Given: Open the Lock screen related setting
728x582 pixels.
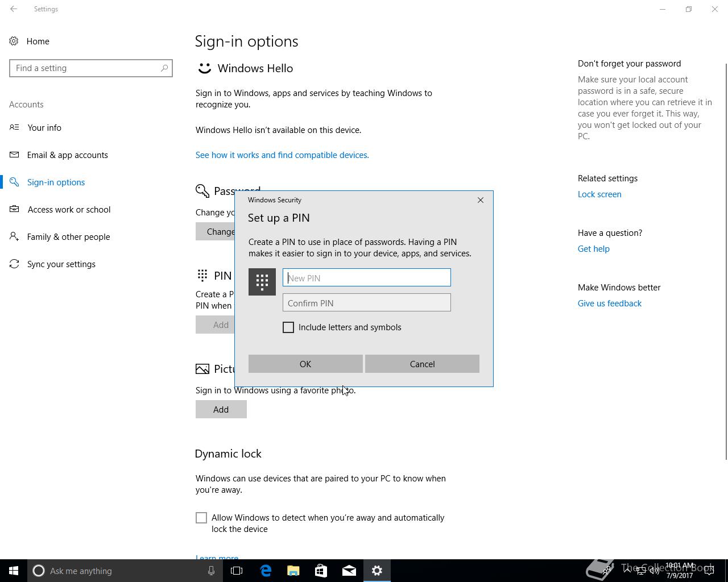Looking at the screenshot, I should 599,194.
